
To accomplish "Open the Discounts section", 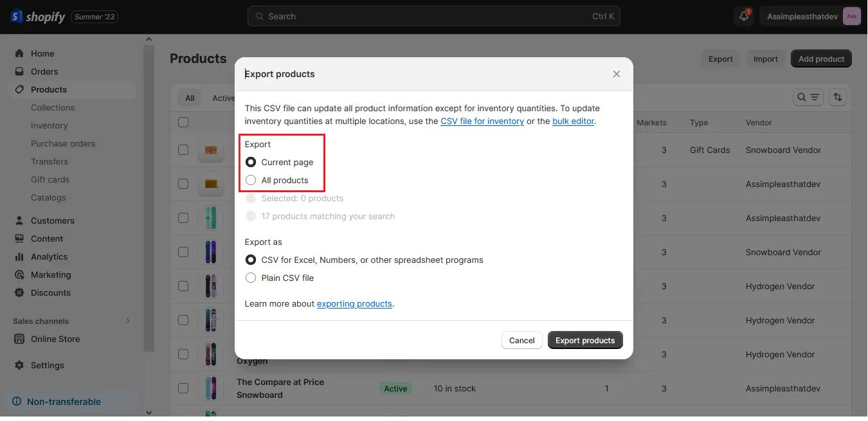I will point(50,292).
